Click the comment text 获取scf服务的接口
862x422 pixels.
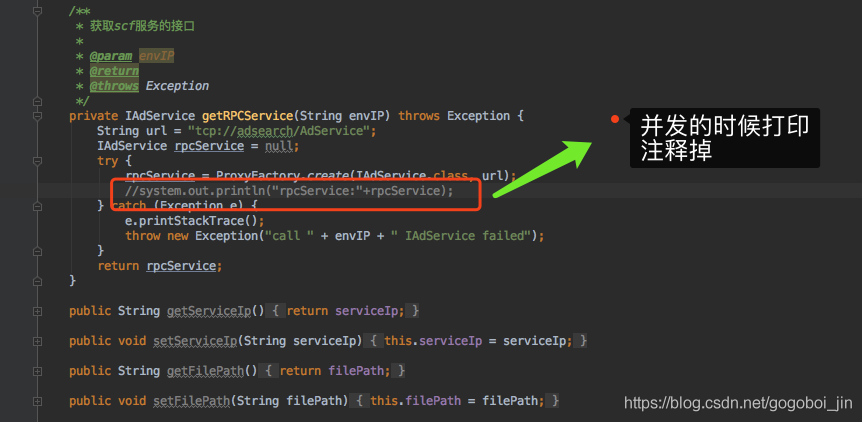pos(142,26)
